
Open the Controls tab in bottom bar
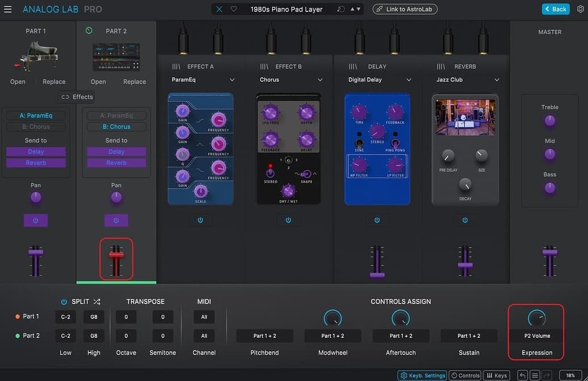(465, 375)
